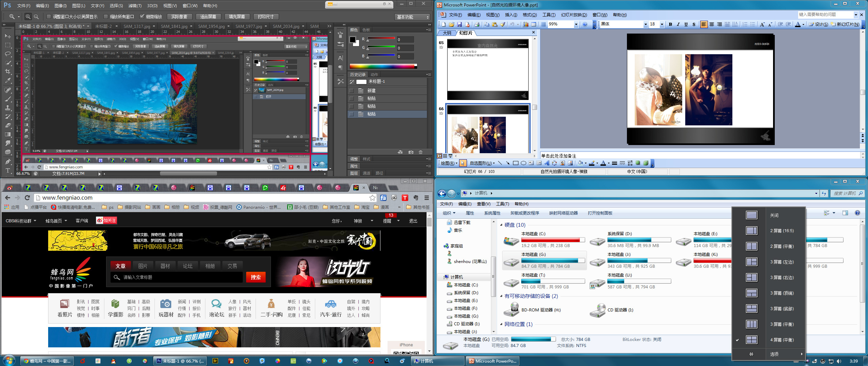
Task: Click the Zoom Out magnifier in Photoshop options bar
Action: click(x=36, y=17)
